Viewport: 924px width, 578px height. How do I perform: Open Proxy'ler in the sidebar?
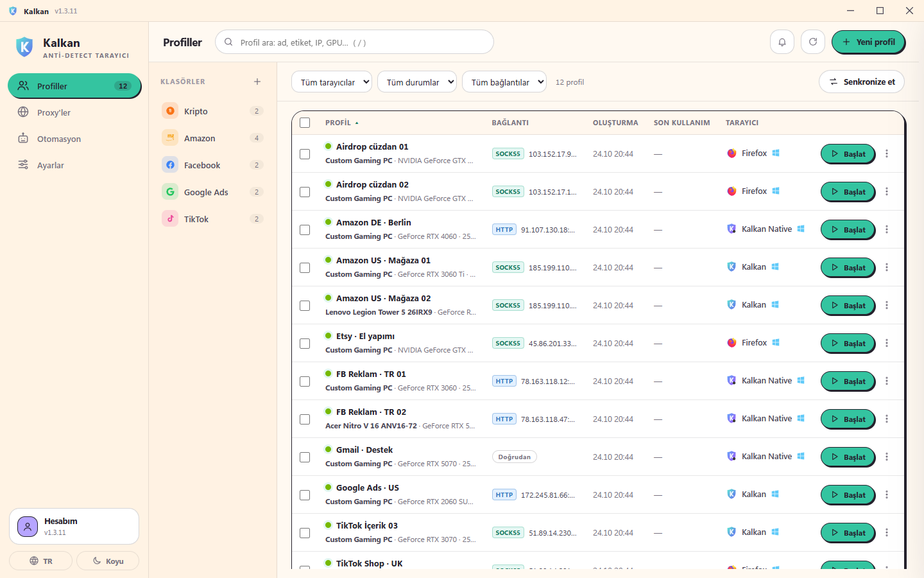coord(74,112)
